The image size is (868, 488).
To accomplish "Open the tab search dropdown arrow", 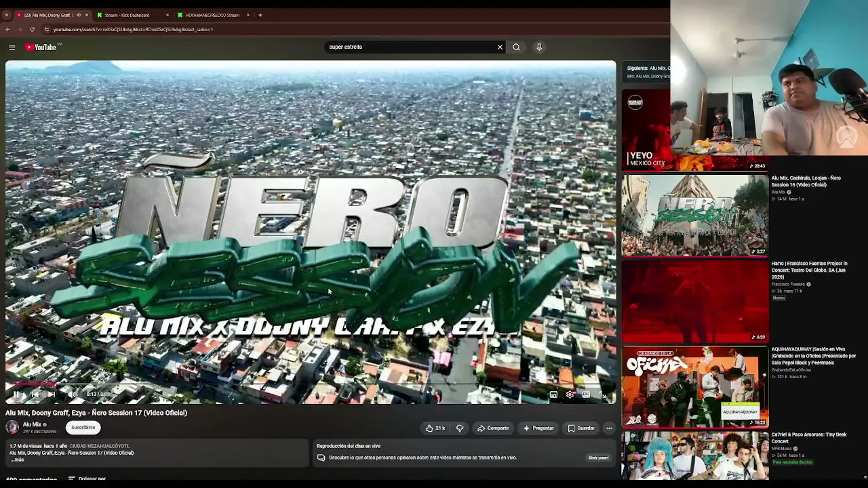I will [7, 15].
